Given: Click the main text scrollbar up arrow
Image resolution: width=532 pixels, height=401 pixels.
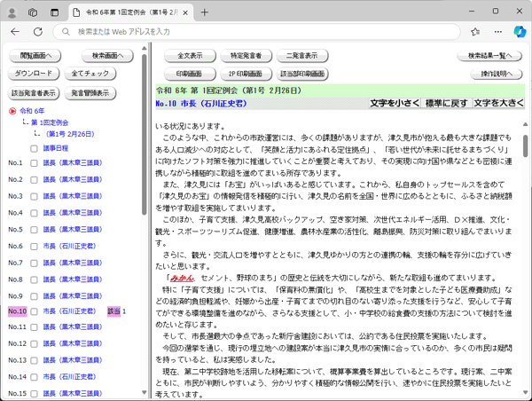Looking at the screenshot, I should (x=525, y=124).
